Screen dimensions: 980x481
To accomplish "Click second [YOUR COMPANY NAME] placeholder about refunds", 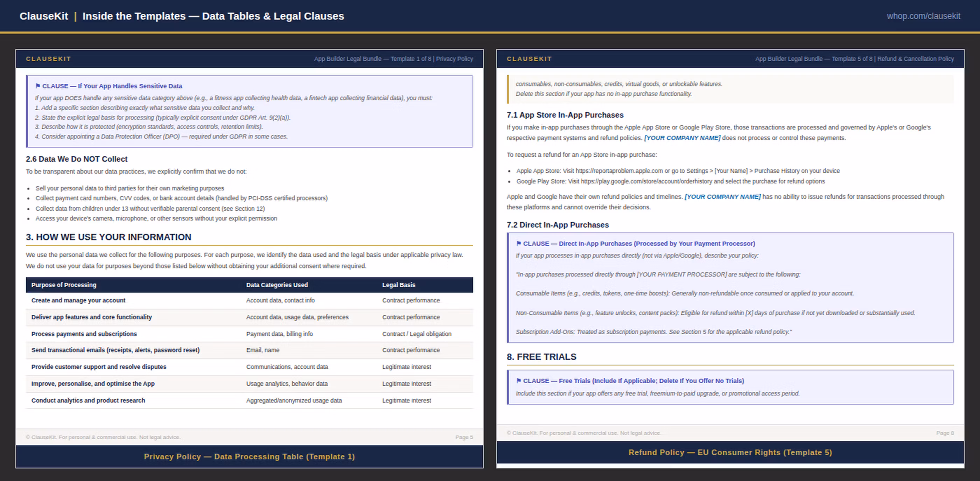I will pos(722,197).
